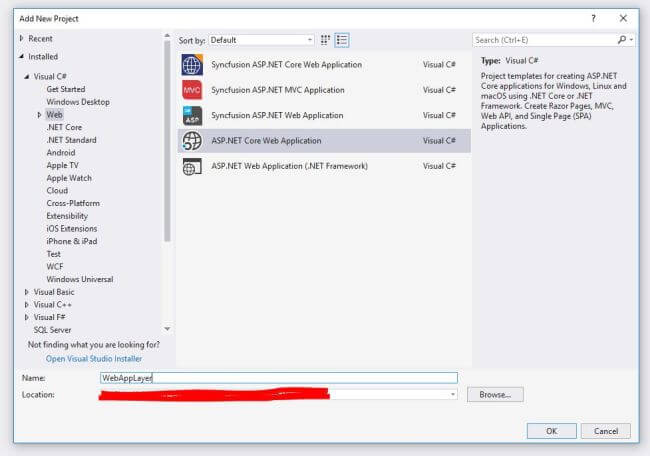Select Syncfusion ASP.NET Web Application template name
This screenshot has height=456, width=650.
277,115
